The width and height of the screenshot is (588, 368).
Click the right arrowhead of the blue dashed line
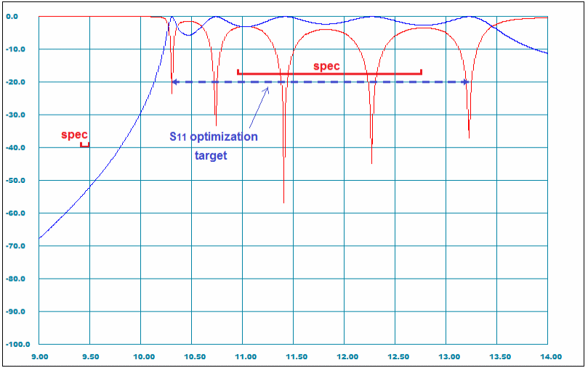pyautogui.click(x=464, y=82)
